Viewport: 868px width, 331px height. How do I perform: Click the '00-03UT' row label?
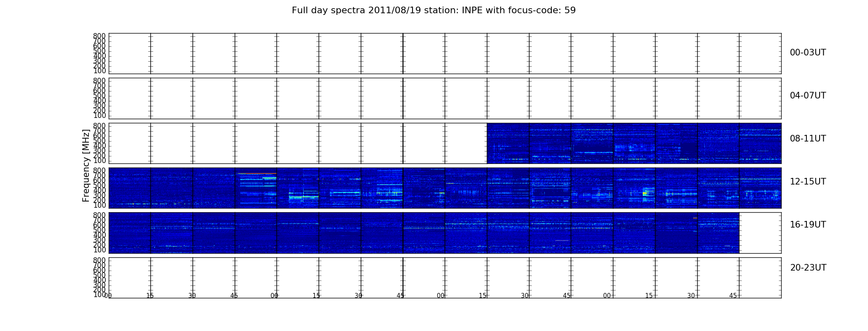(x=808, y=53)
